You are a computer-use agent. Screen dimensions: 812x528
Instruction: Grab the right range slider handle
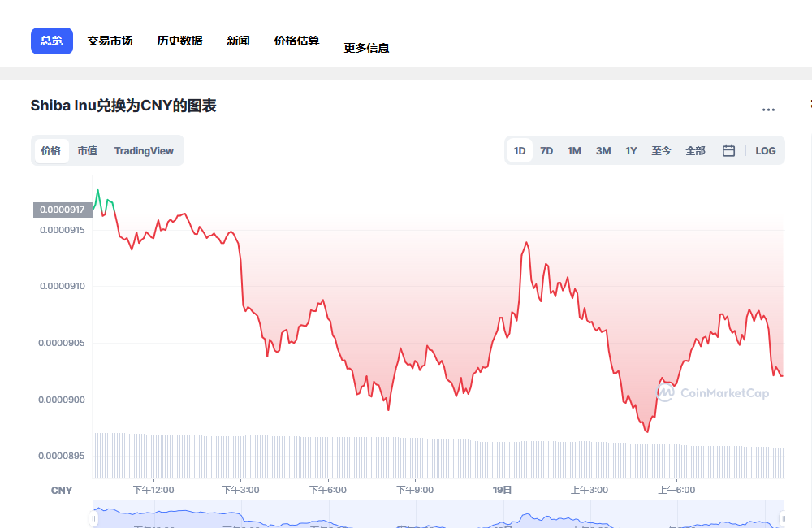coord(783,518)
